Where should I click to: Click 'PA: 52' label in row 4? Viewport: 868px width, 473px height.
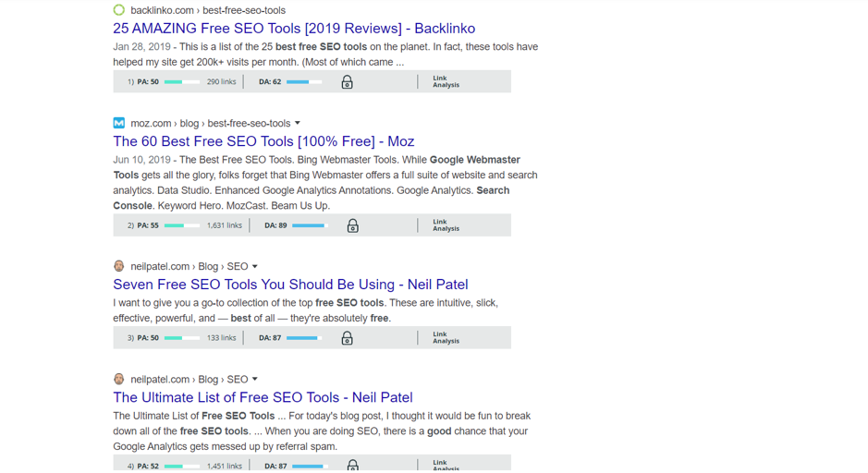[x=148, y=466]
